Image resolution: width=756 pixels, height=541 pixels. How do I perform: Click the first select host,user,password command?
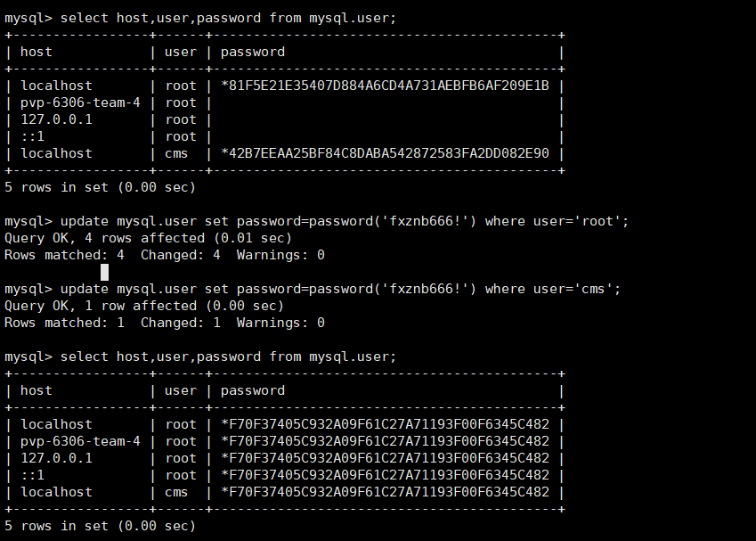tap(228, 19)
